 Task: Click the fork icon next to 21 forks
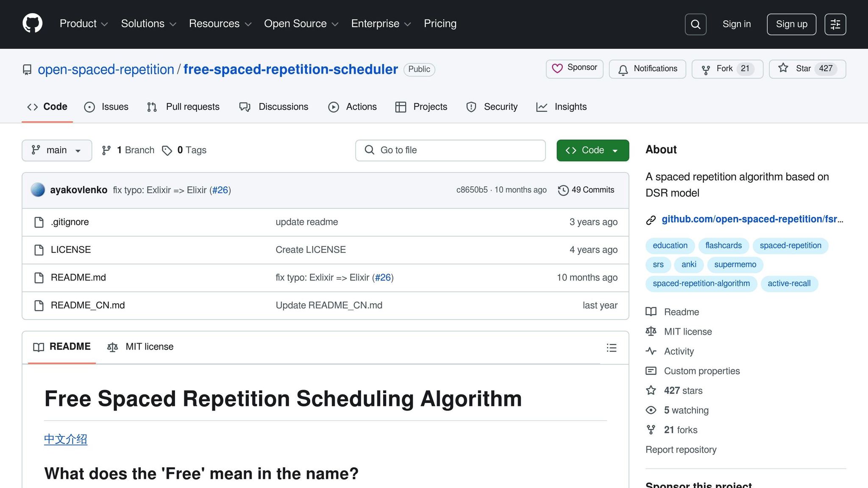coord(651,430)
